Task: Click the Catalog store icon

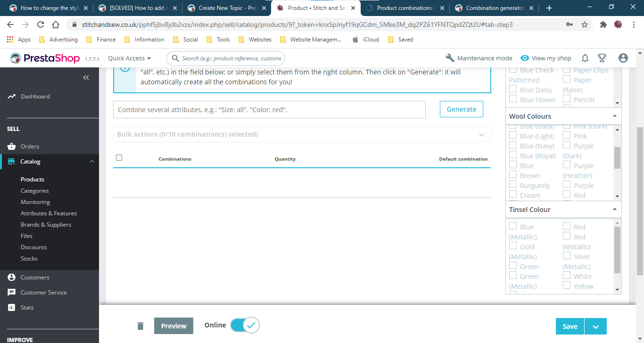Action: coord(11,162)
